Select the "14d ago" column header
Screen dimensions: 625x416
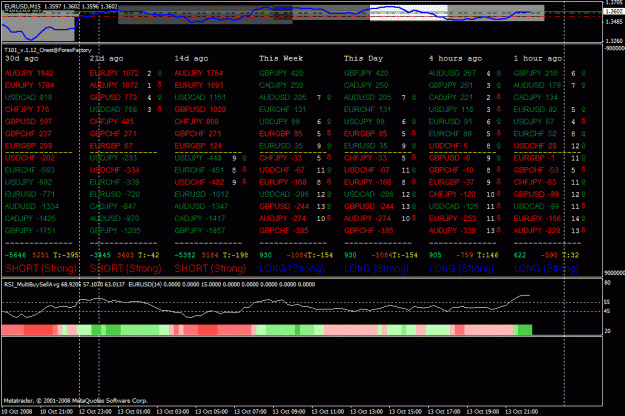click(191, 58)
